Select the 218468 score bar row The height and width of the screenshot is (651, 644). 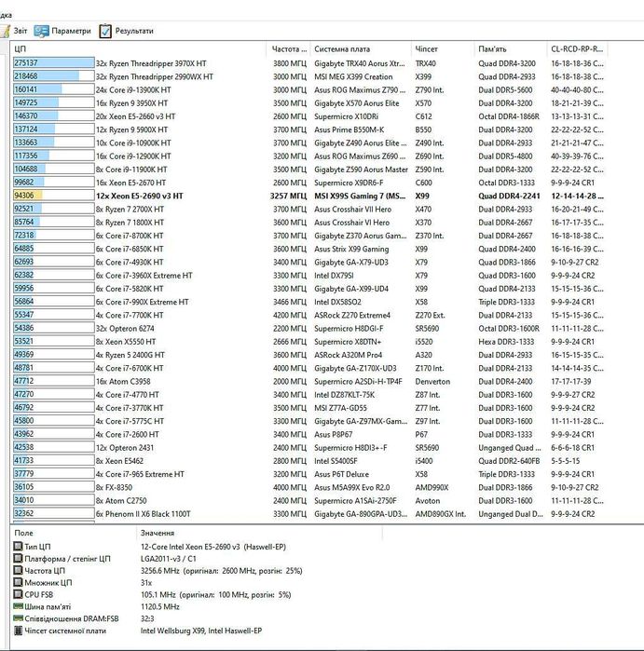pos(54,76)
